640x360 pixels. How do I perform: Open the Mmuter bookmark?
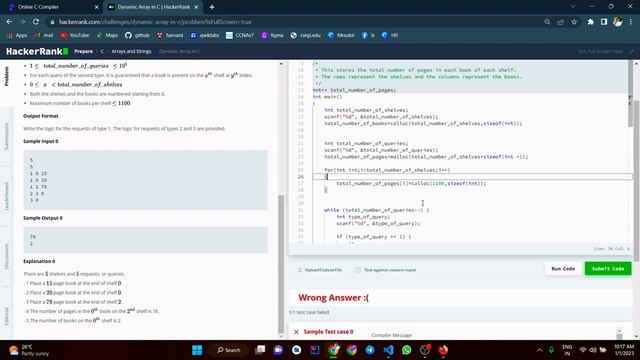tap(341, 36)
